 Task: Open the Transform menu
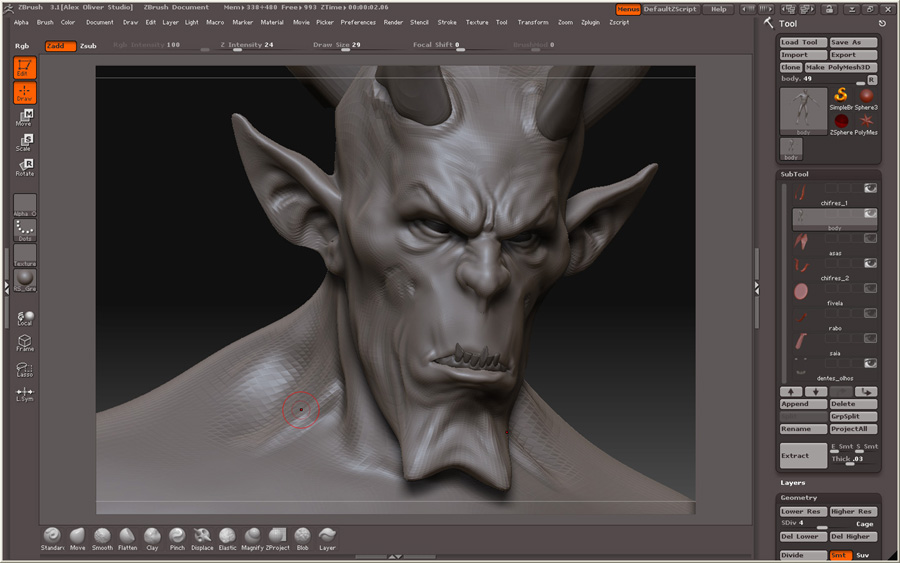coord(533,22)
